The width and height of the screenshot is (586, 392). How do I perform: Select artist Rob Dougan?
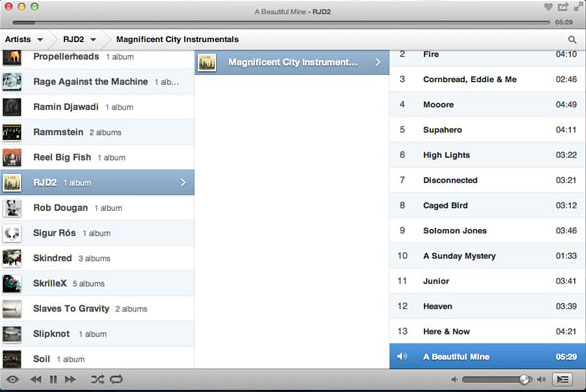point(97,208)
